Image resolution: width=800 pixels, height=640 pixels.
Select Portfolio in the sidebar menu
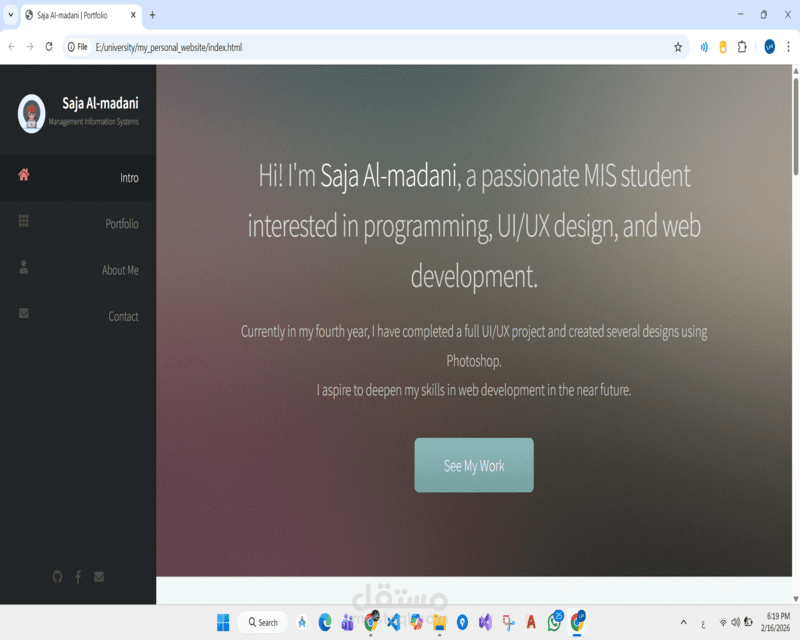click(122, 223)
